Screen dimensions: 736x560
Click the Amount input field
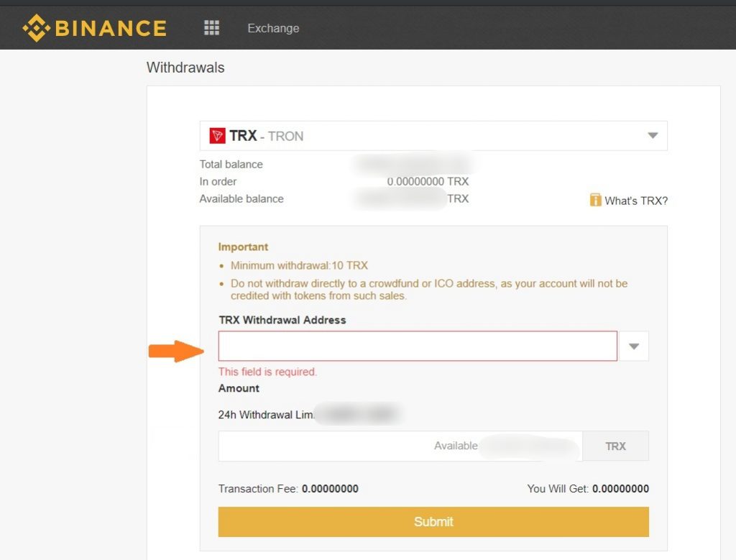[x=400, y=446]
